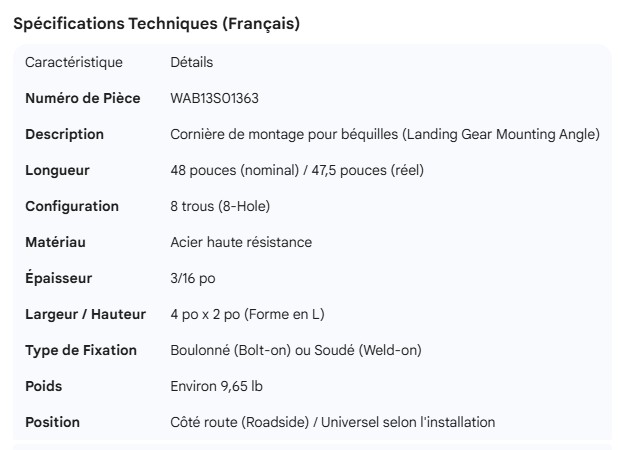This screenshot has width=623, height=450.
Task: Click the 'Spécifications Techniques (Français)' heading
Action: point(156,24)
